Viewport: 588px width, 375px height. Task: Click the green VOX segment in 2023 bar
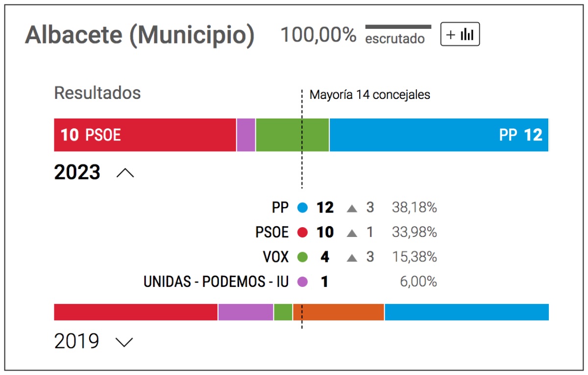293,135
